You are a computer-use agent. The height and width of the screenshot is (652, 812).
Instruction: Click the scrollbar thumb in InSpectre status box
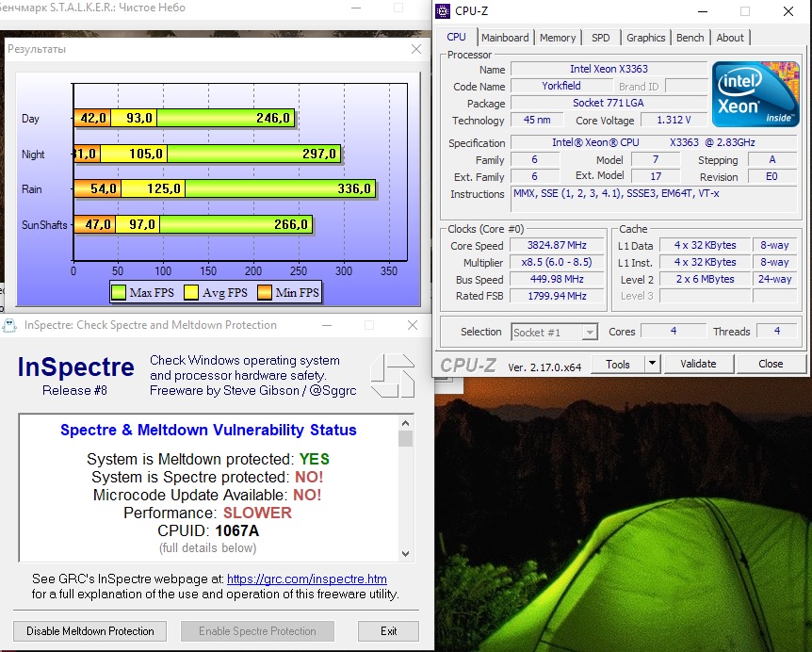(405, 439)
